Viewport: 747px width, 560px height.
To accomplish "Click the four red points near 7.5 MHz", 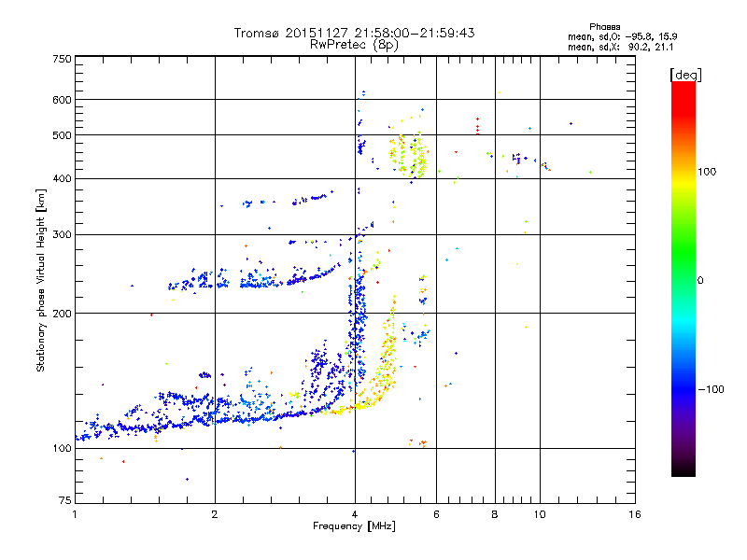I will pos(477,127).
